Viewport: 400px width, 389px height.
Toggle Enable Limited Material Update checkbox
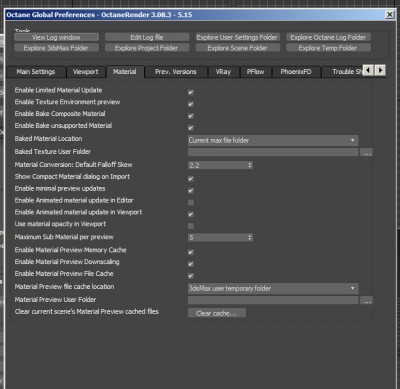click(x=191, y=92)
